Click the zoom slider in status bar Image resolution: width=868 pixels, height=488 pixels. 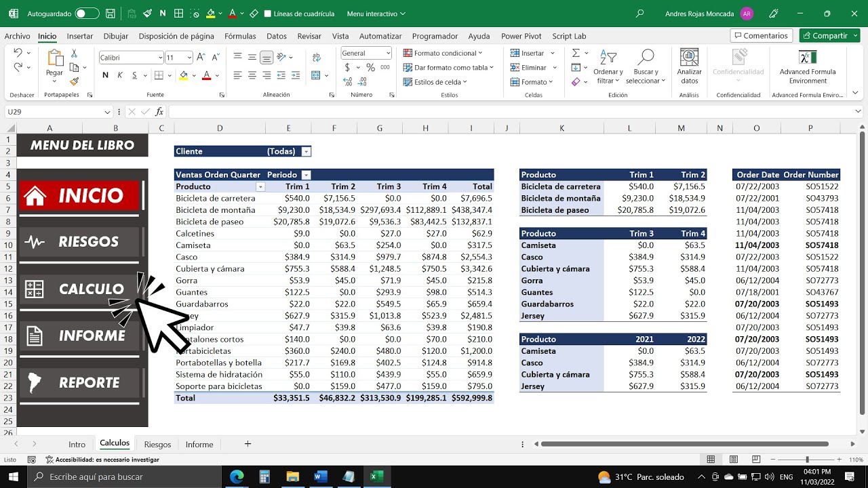pyautogui.click(x=807, y=460)
